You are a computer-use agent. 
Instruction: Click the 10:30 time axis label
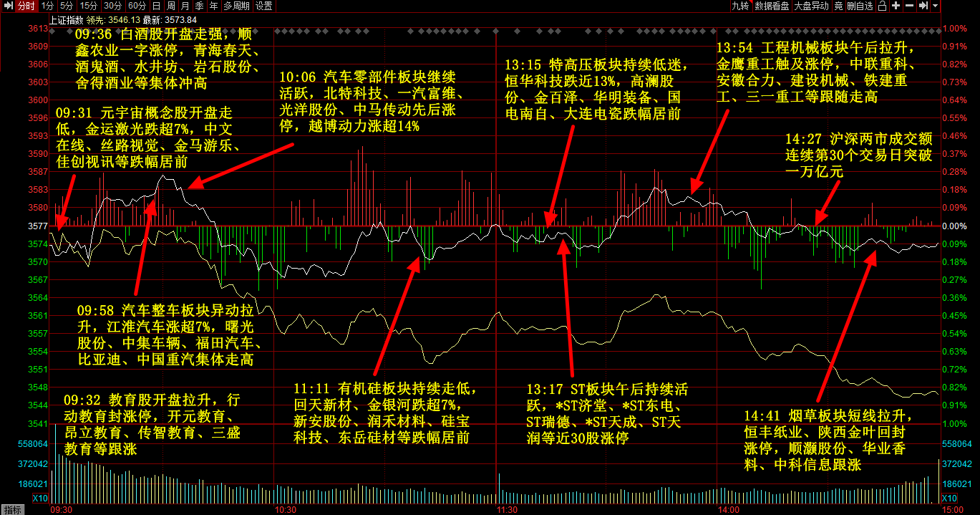click(x=285, y=510)
